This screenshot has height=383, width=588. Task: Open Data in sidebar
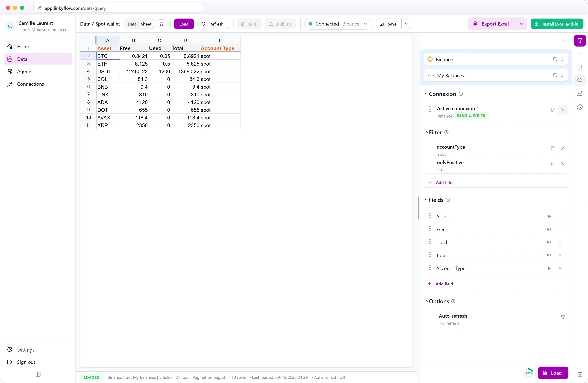(38, 59)
